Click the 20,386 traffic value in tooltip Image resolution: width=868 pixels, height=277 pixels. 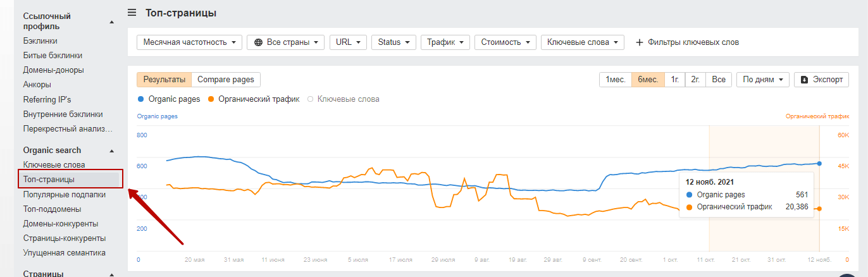point(796,207)
